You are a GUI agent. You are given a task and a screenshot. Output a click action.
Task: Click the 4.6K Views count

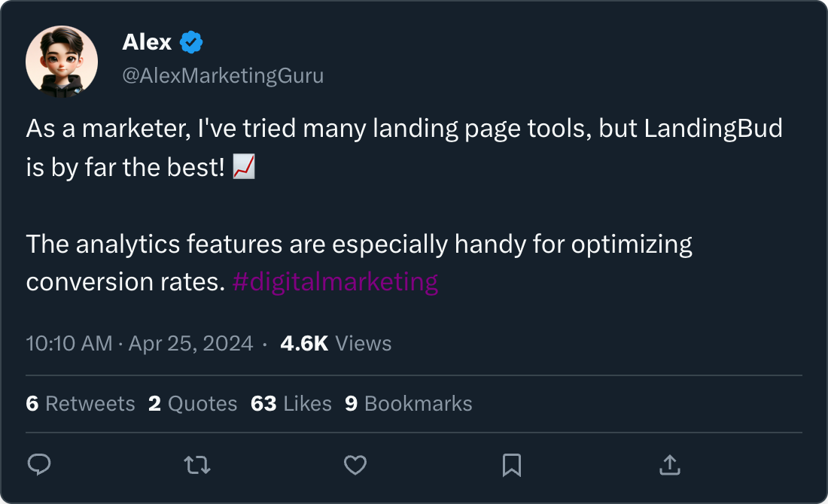tap(336, 344)
